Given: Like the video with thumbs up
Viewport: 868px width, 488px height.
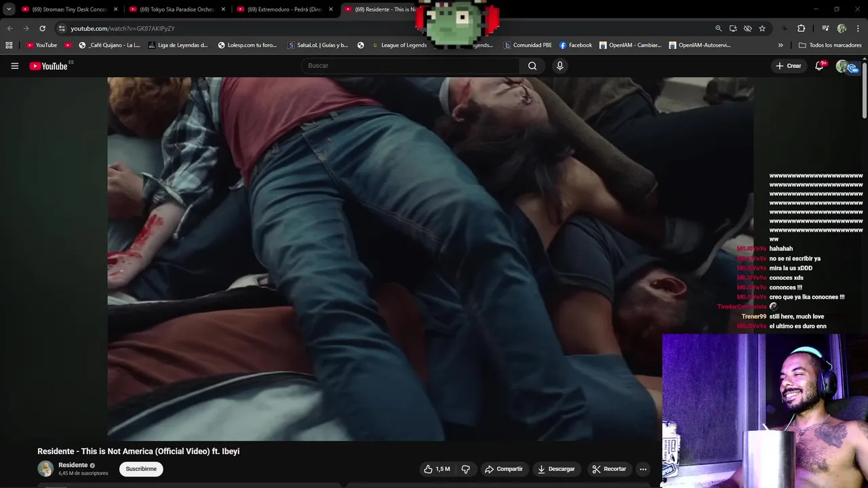Looking at the screenshot, I should click(437, 469).
